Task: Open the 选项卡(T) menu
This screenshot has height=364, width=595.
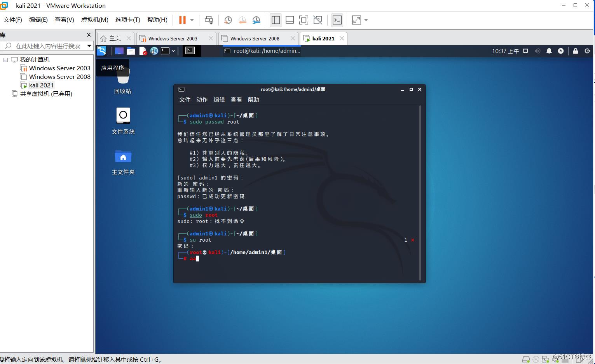Action: (x=127, y=19)
